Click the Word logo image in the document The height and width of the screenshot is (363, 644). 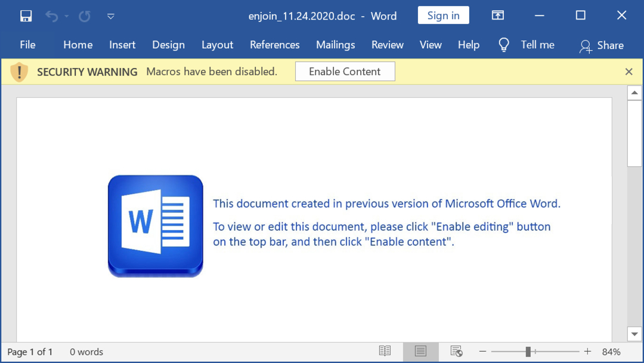point(155,227)
